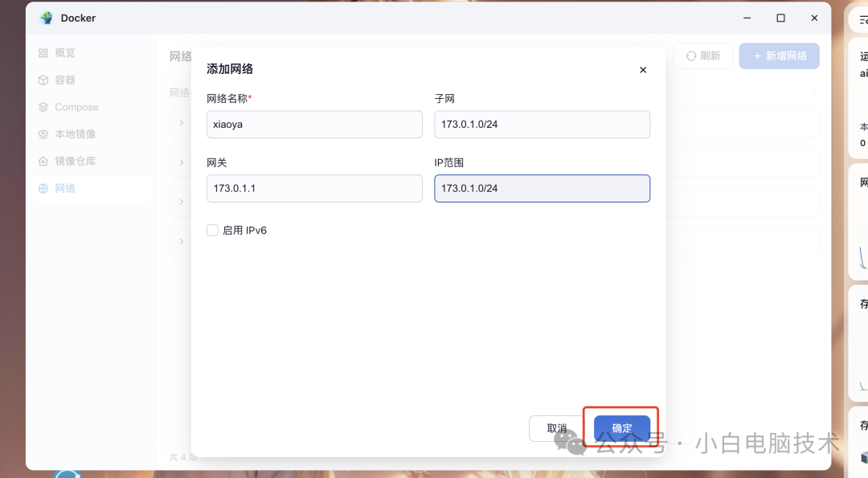The height and width of the screenshot is (478, 868).
Task: Expand the fourth network row chevron
Action: (182, 241)
